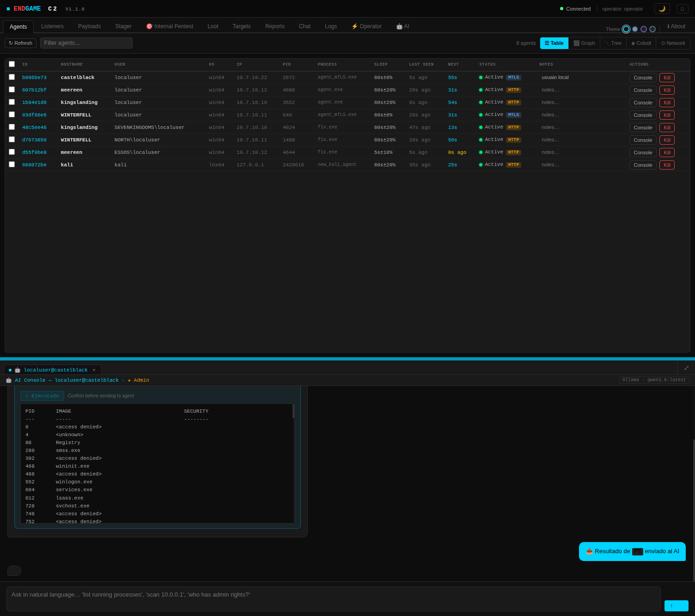This screenshot has width=695, height=616.
Task: Switch to the Listeners tab
Action: coord(52,26)
